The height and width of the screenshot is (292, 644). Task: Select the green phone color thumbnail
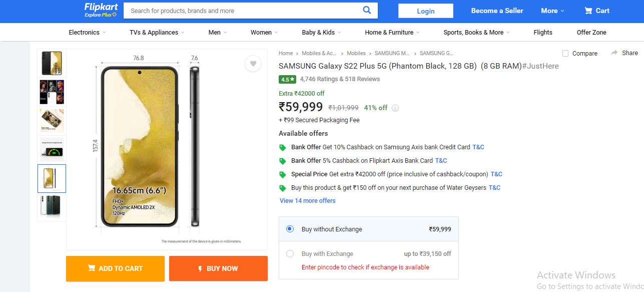coord(52,206)
